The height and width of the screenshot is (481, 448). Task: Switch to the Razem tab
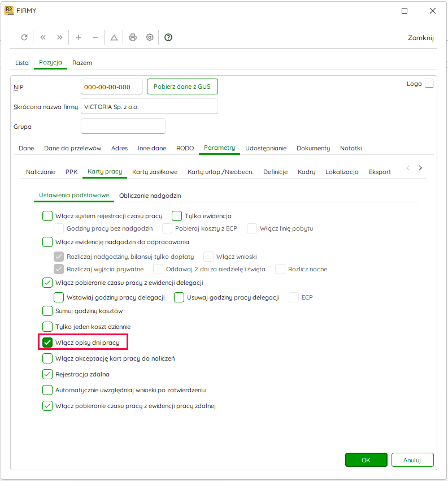pos(82,63)
